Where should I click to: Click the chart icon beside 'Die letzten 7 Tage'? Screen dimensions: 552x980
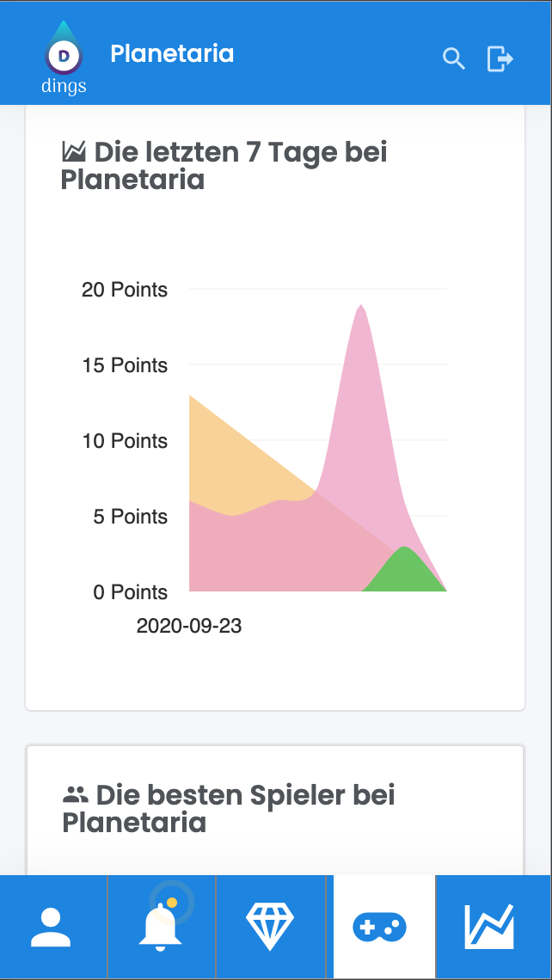tap(74, 152)
